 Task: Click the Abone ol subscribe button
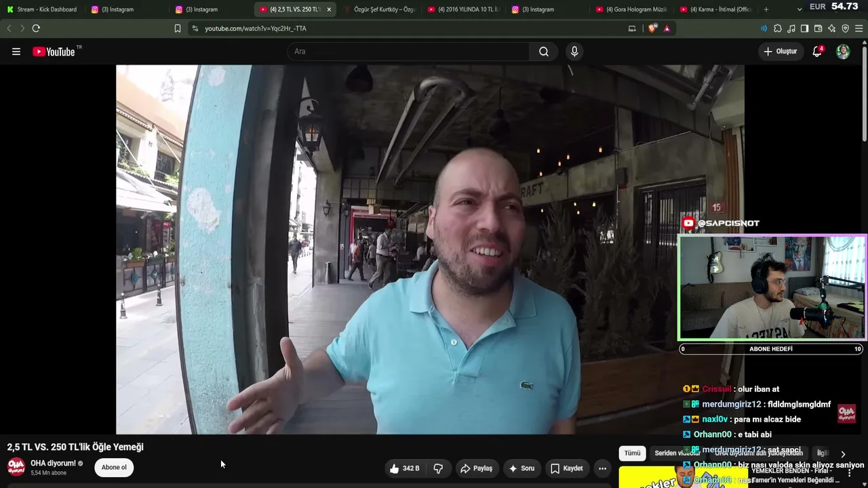[x=114, y=468]
